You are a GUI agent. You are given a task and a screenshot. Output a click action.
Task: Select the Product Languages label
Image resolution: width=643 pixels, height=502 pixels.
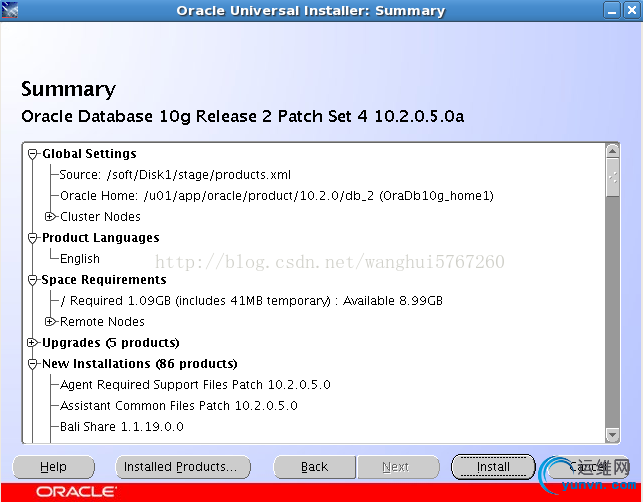100,238
